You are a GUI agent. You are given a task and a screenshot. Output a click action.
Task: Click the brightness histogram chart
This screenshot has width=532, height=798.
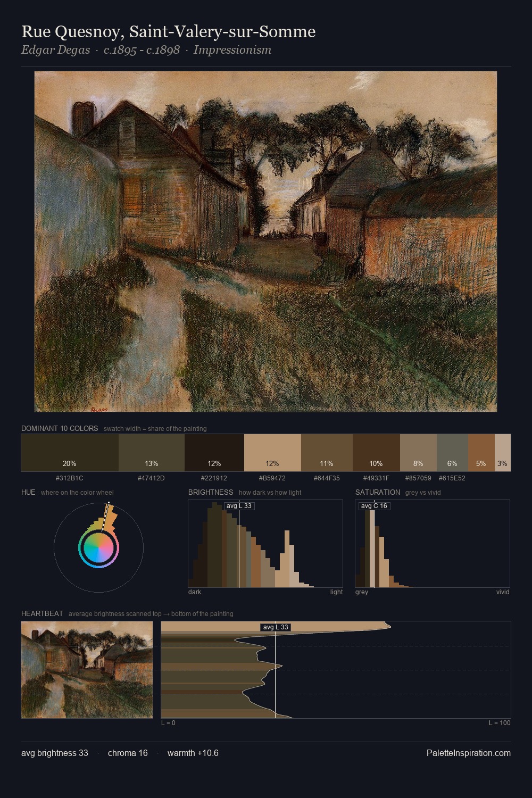pyautogui.click(x=265, y=544)
